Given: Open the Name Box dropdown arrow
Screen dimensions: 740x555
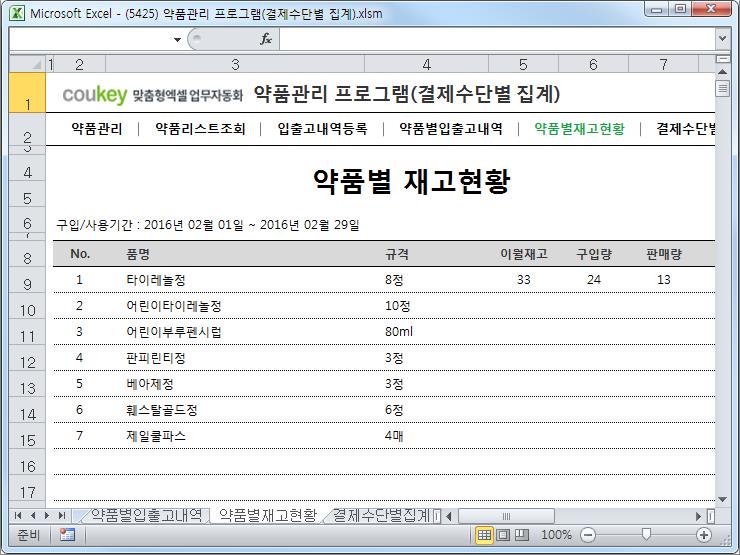Looking at the screenshot, I should [177, 40].
